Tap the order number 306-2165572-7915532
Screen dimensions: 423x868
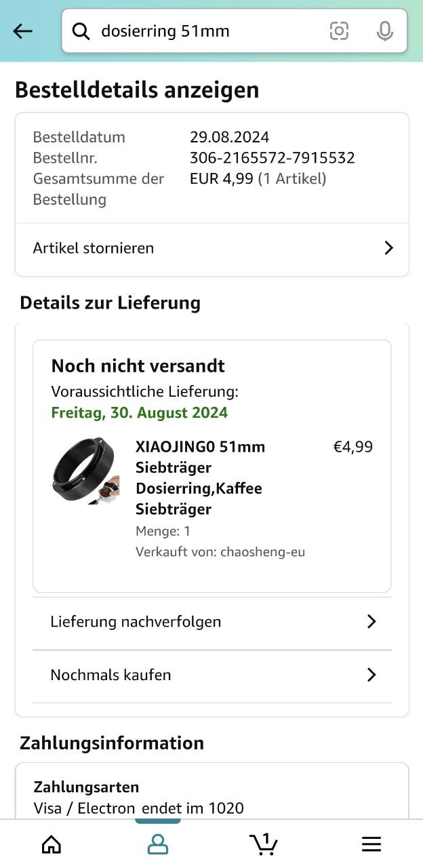pyautogui.click(x=272, y=158)
